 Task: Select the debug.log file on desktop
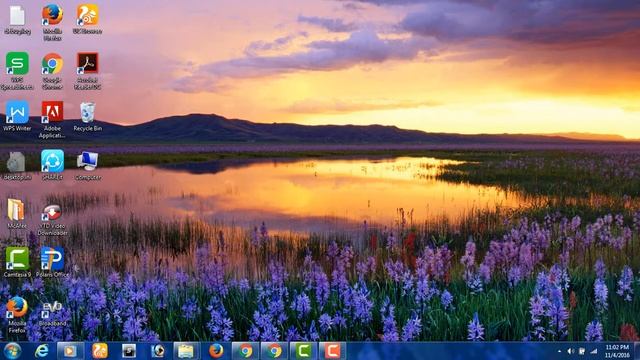[17, 20]
